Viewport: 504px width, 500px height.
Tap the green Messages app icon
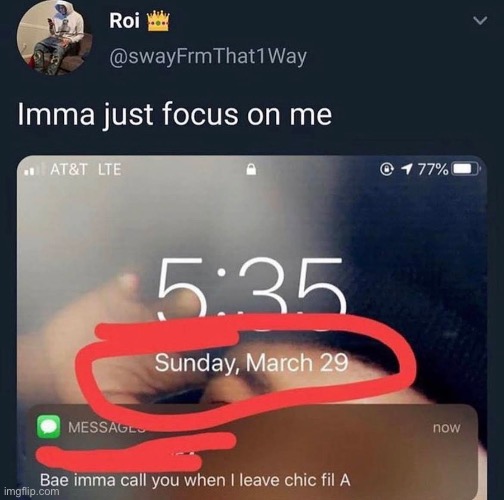pos(49,426)
